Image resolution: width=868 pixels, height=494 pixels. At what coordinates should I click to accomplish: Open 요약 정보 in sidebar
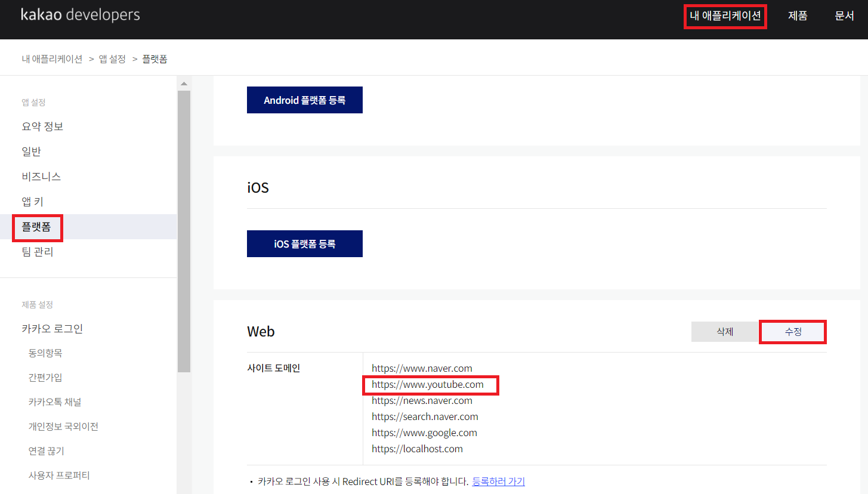pyautogui.click(x=42, y=126)
